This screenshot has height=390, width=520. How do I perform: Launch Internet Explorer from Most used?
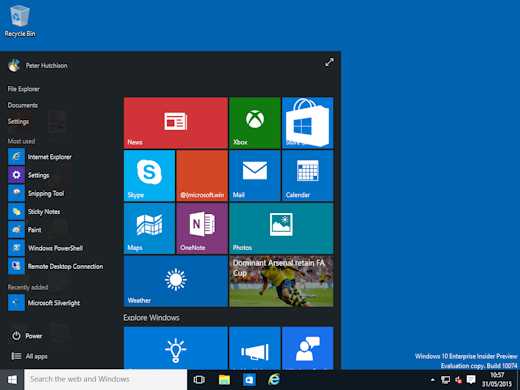coord(40,157)
